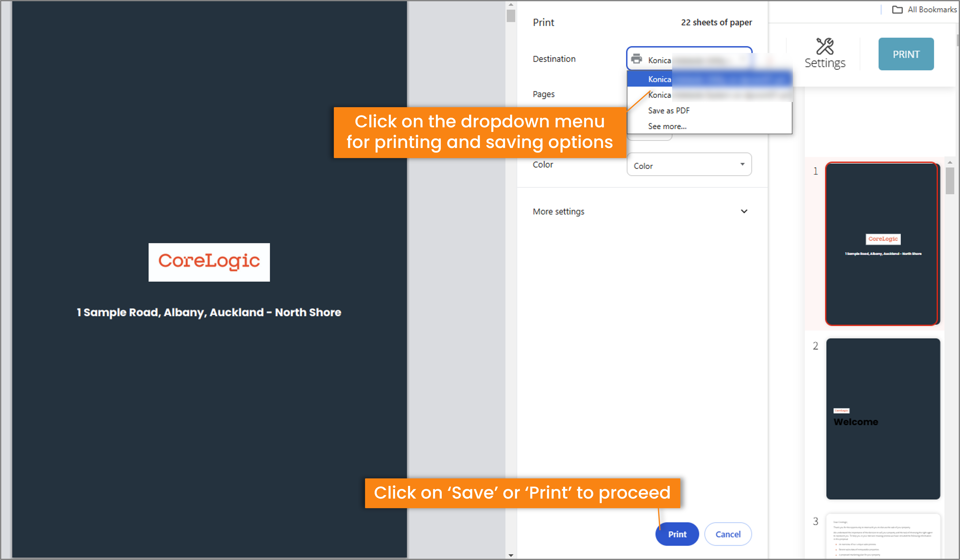Click the '22 sheets of paper' text
960x560 pixels.
tap(716, 23)
